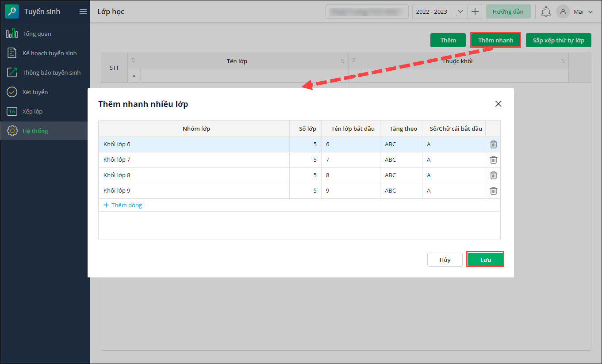Screen dimensions: 602x364
Task: Click the Số/Chữ cái bắt đầu header
Action: (454, 129)
